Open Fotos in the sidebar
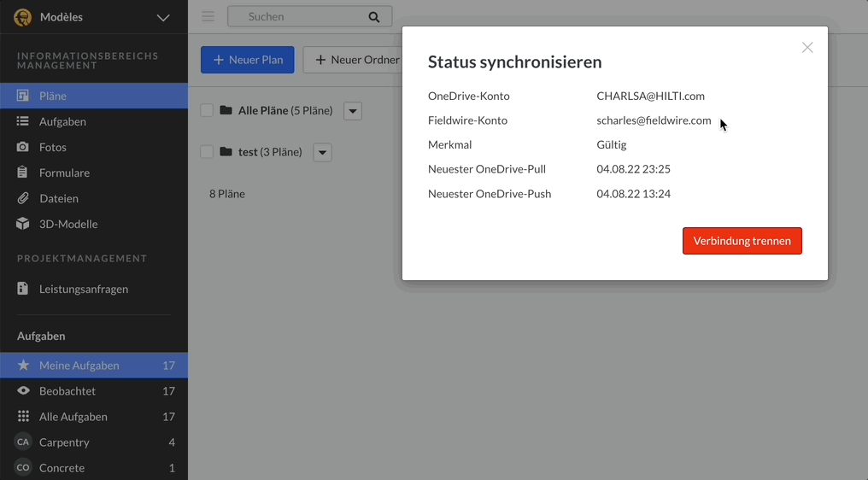 (x=94, y=147)
